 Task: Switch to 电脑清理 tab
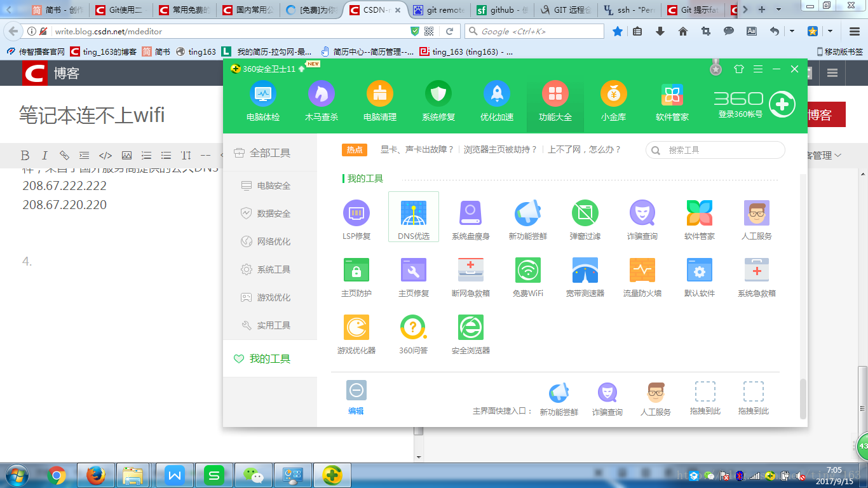(x=380, y=101)
